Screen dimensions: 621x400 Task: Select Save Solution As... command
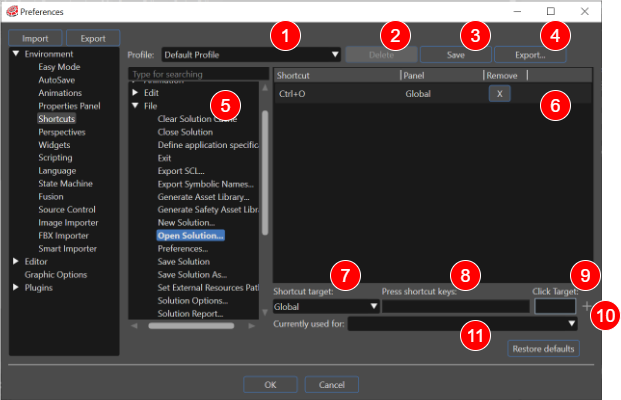click(192, 274)
